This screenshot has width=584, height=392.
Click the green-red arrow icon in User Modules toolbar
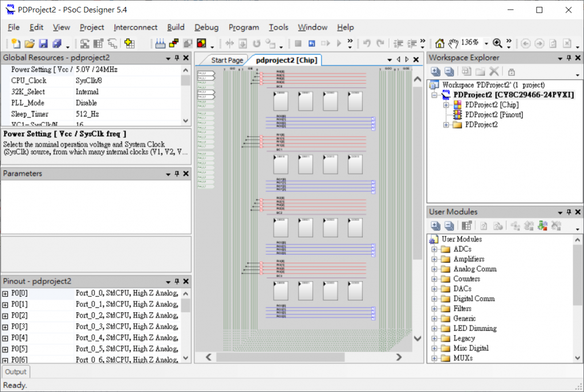[543, 226]
